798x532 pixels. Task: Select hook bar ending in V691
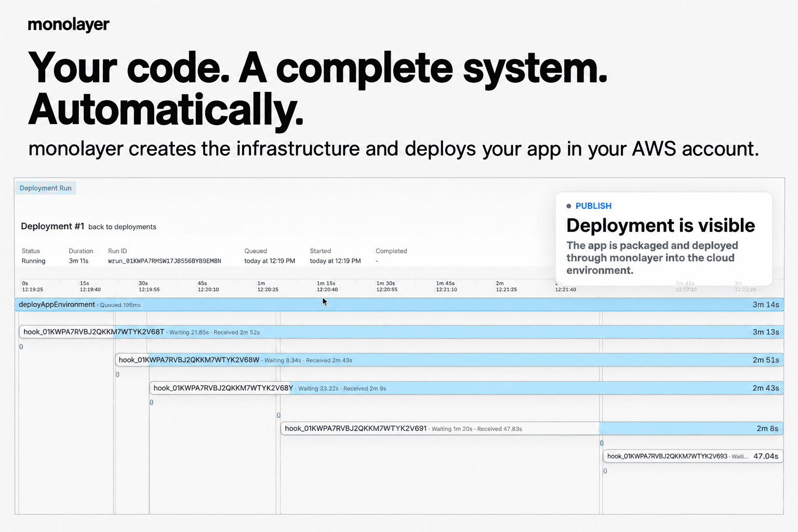(x=532, y=429)
